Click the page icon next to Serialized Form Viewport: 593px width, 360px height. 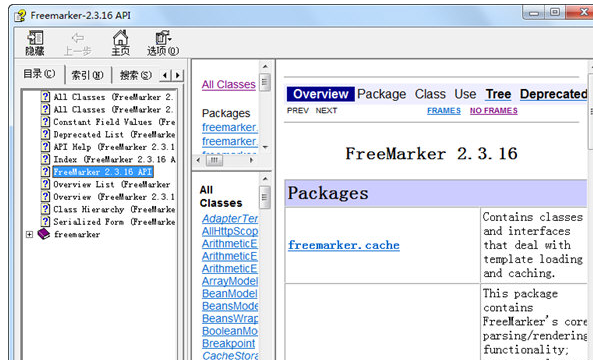(45, 222)
